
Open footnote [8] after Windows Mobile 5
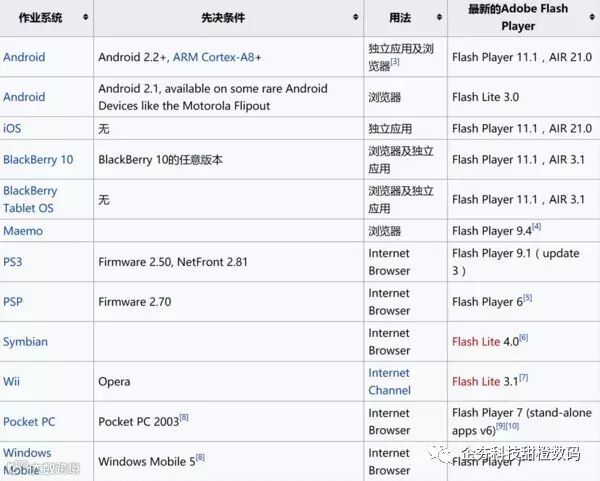[200, 457]
